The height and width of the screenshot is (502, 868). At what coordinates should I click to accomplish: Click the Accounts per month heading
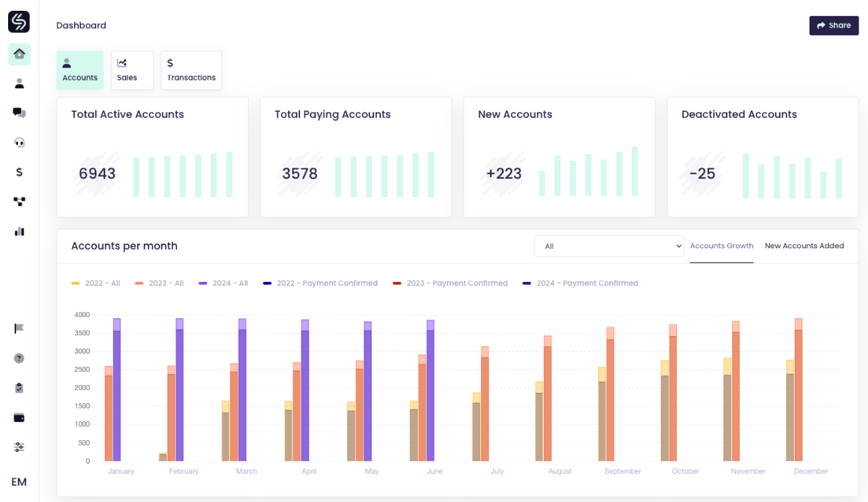(124, 246)
